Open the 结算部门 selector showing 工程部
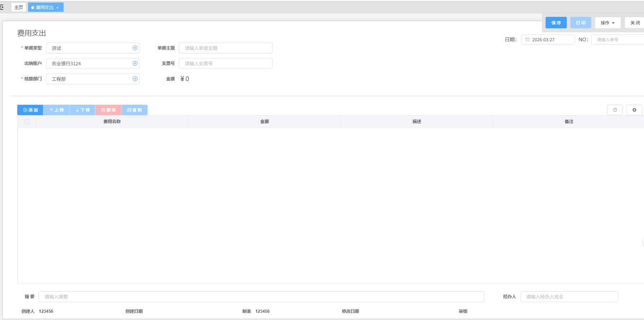644x320 pixels. pos(90,79)
